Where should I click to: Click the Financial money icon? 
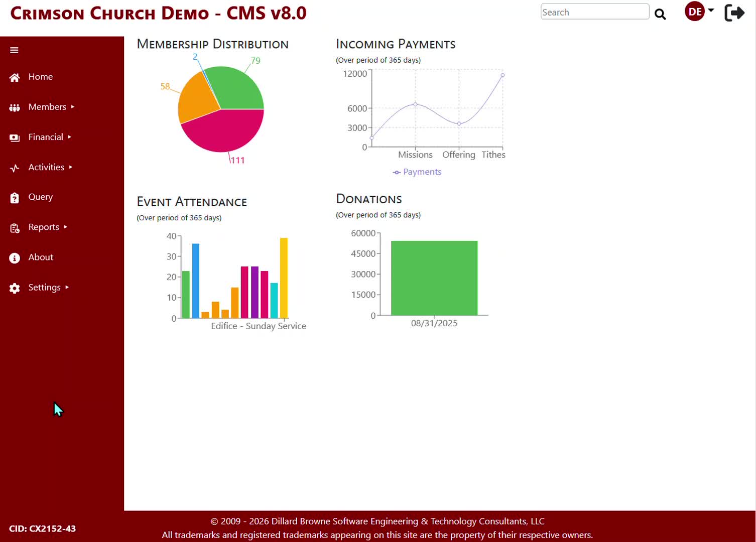15,138
